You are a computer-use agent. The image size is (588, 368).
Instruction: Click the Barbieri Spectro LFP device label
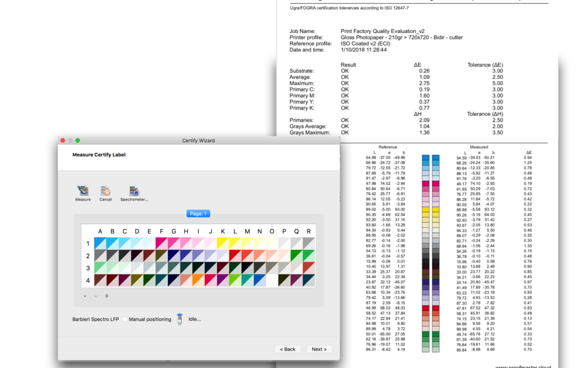pos(95,318)
